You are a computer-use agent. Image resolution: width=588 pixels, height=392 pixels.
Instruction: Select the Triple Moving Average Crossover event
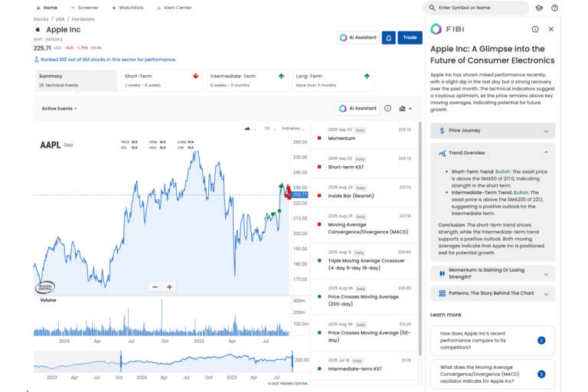point(364,261)
